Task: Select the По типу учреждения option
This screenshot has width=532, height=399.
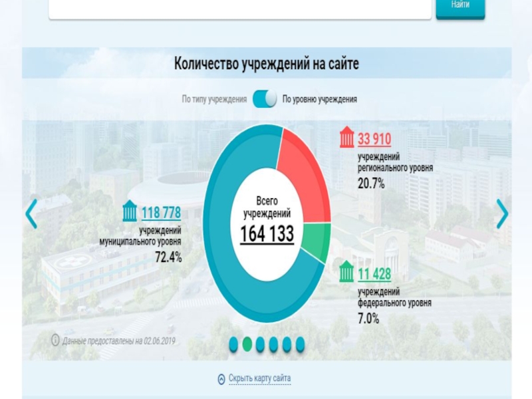Action: coord(215,99)
